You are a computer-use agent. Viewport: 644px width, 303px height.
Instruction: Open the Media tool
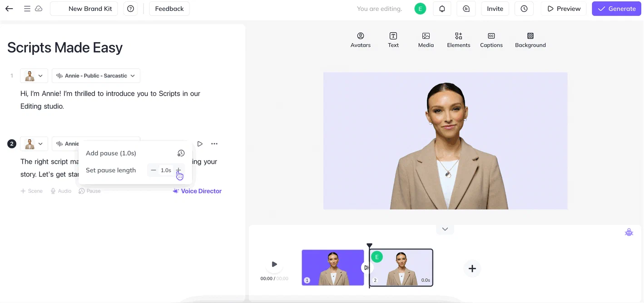tap(426, 40)
